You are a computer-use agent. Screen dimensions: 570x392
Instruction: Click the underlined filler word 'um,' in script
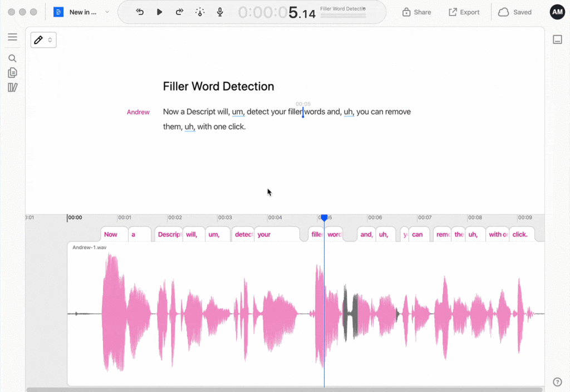(x=238, y=112)
